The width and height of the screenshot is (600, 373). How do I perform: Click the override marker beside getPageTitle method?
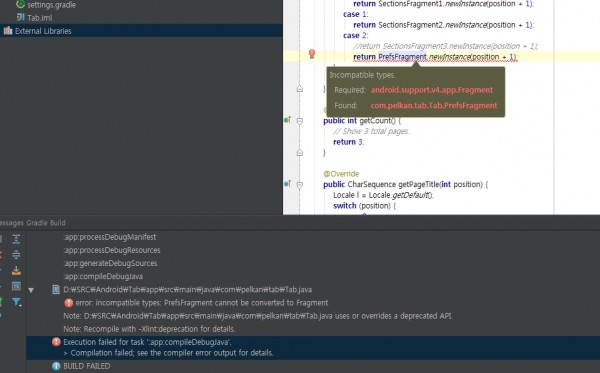(288, 184)
